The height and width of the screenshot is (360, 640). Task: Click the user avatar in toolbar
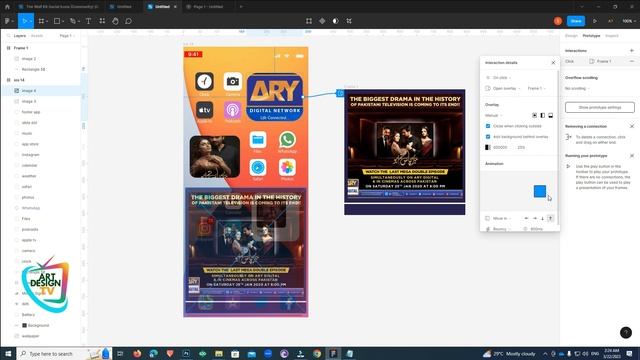[558, 21]
